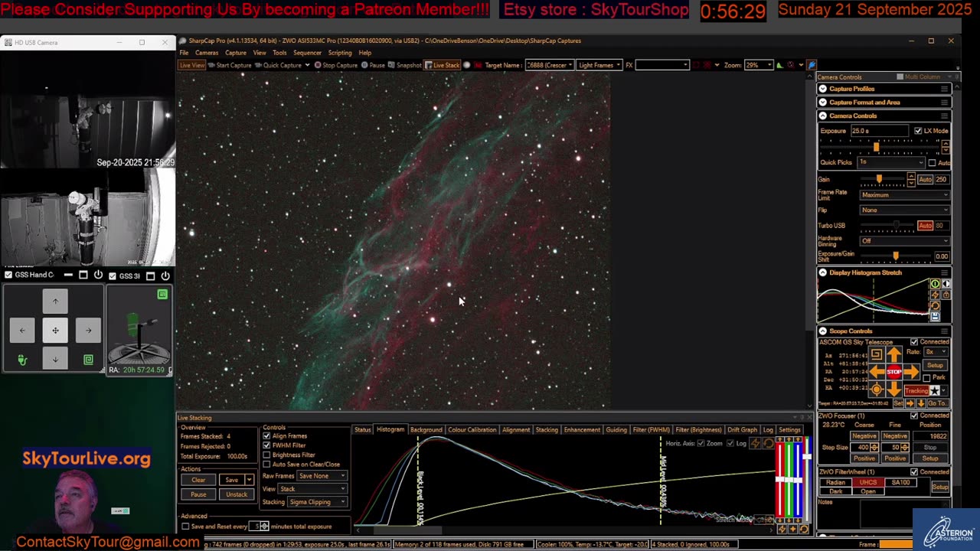Click the star icon next to Tracking

pyautogui.click(x=935, y=391)
